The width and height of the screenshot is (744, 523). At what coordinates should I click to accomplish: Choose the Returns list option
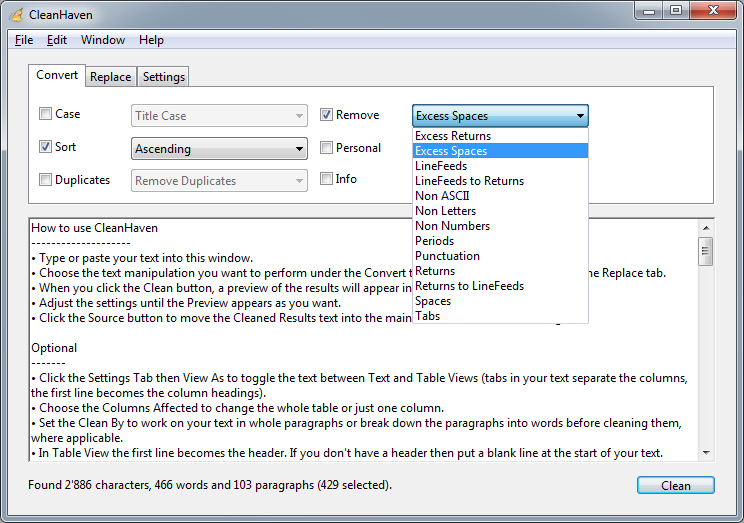coord(501,271)
